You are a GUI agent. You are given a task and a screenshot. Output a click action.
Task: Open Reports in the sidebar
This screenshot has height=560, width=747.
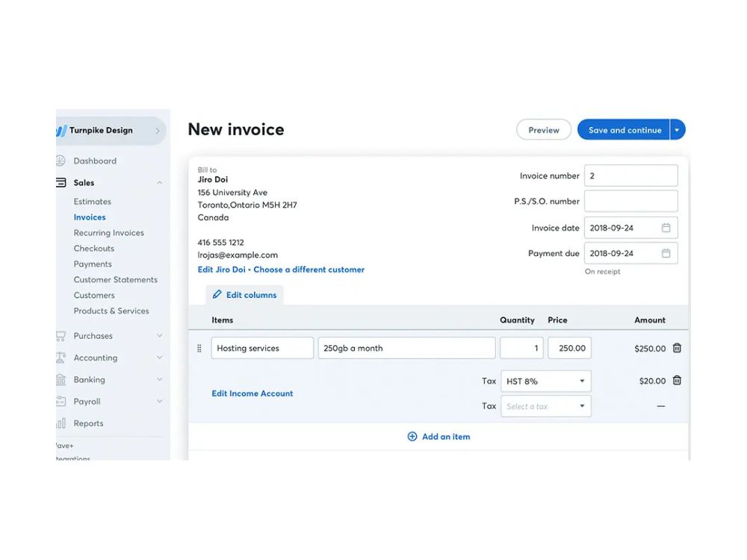[89, 423]
